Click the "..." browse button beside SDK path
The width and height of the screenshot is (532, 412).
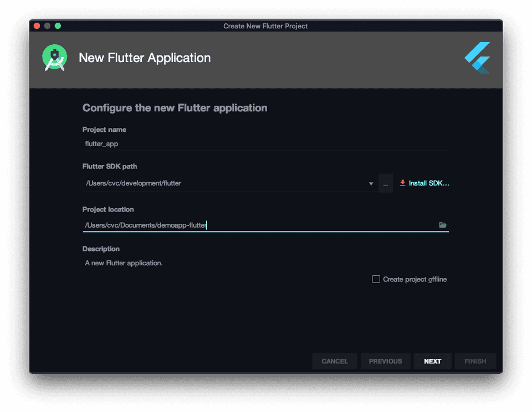click(385, 183)
